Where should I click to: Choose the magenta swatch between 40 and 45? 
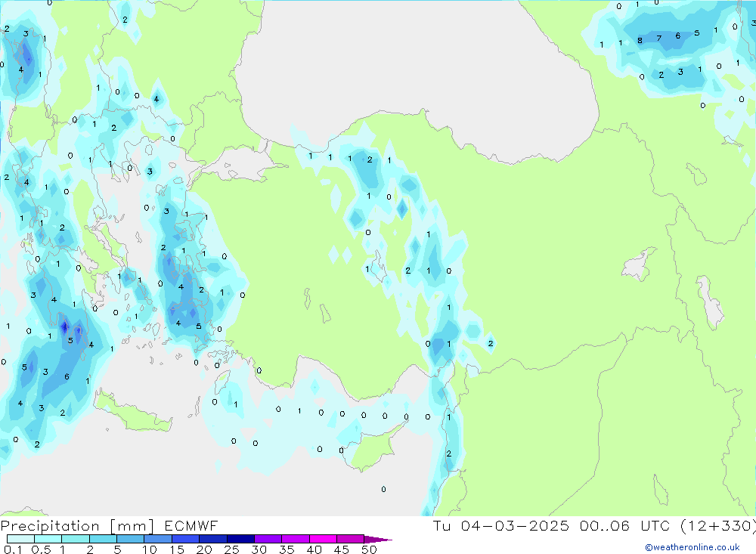pos(323,539)
